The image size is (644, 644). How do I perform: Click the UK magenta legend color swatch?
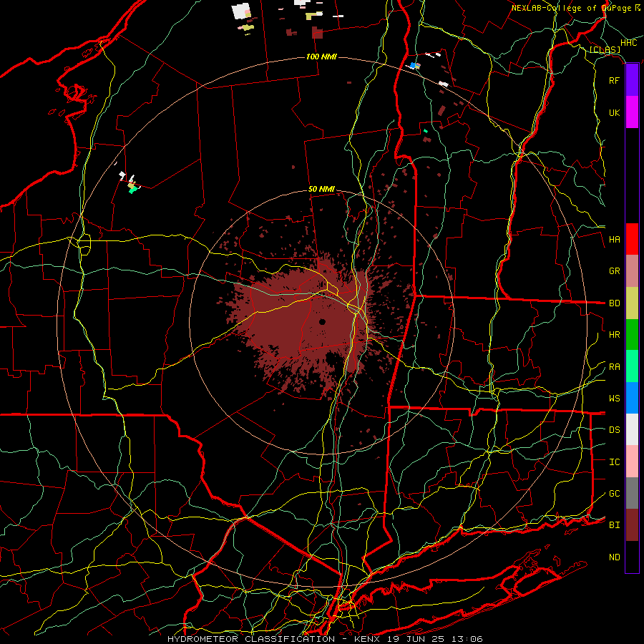coord(632,112)
